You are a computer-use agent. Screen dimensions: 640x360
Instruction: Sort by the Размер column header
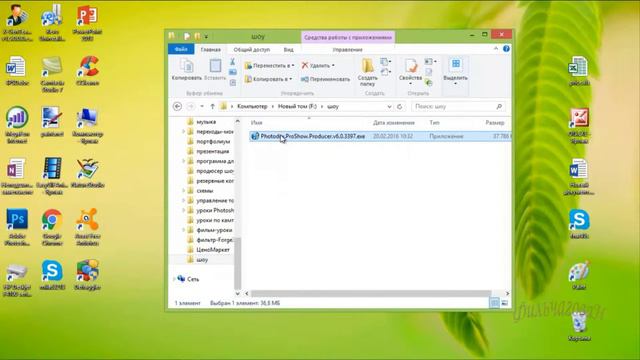[495, 122]
